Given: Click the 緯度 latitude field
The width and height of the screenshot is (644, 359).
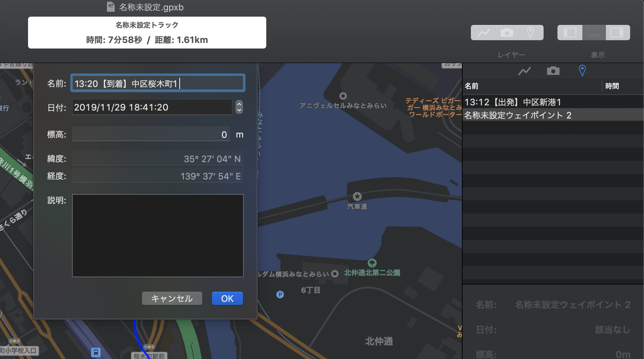Looking at the screenshot, I should [158, 159].
